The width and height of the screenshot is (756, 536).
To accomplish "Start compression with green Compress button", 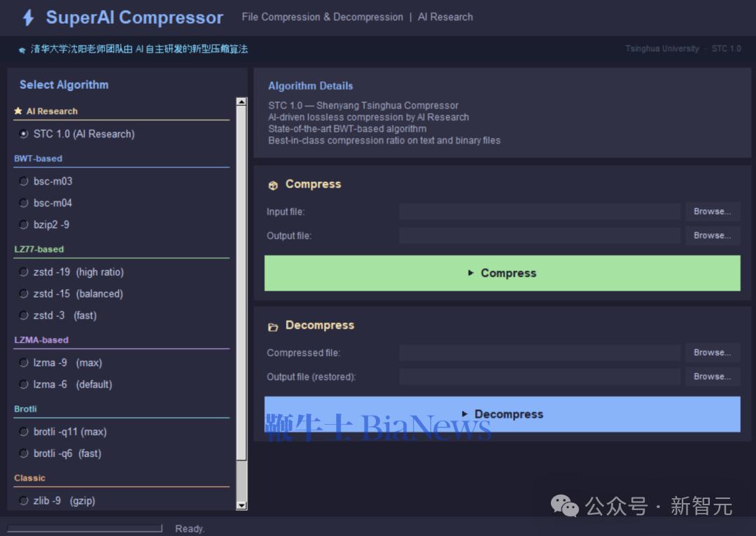I will click(x=503, y=274).
